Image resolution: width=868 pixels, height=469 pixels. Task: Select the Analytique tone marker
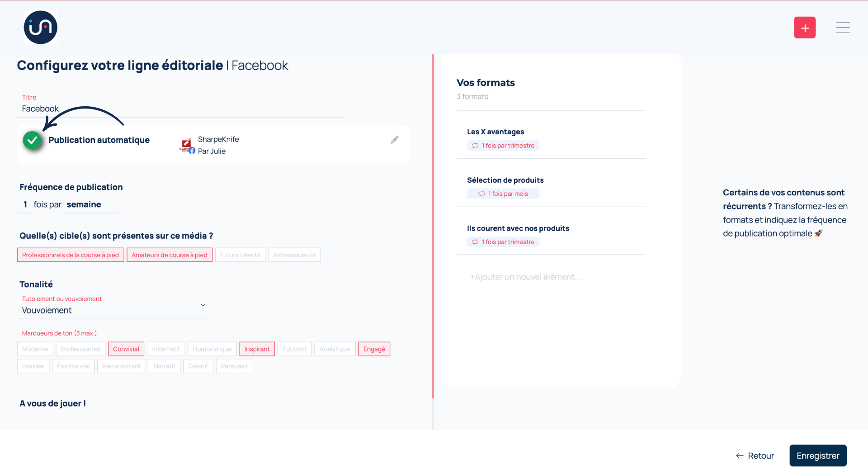[335, 349]
